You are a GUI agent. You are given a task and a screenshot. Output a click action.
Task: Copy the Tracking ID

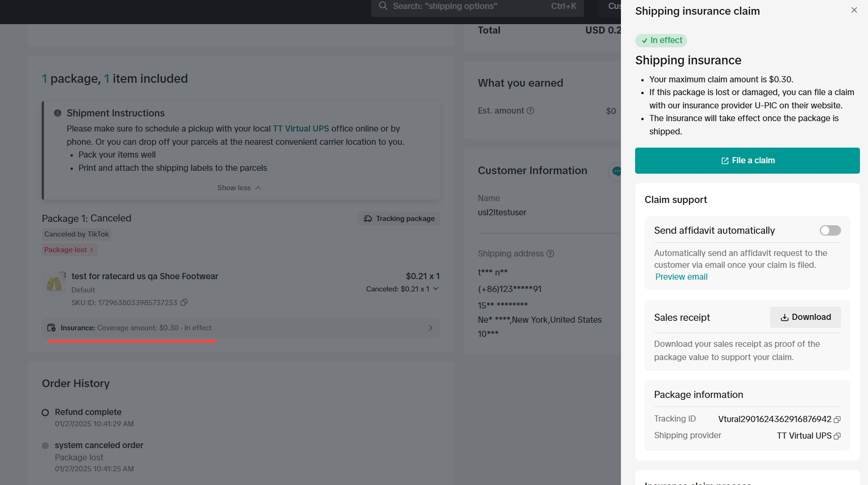tap(837, 420)
